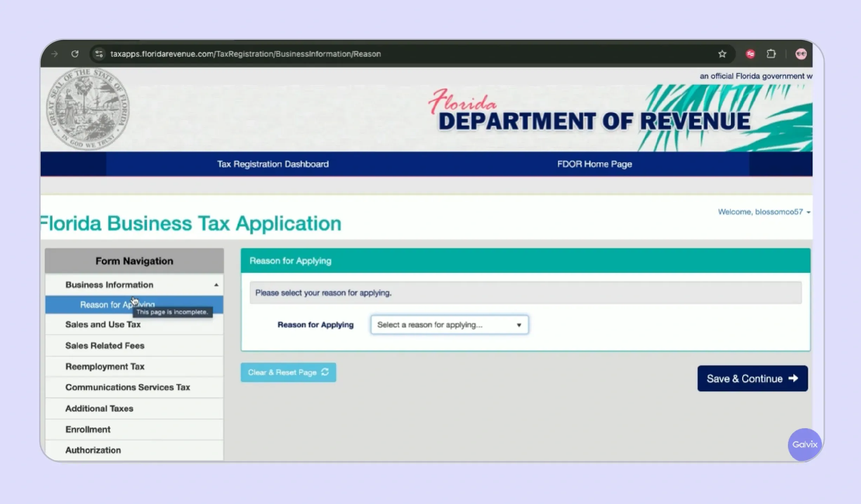
Task: Click the Florida Business Tax Application heading
Action: pos(191,223)
